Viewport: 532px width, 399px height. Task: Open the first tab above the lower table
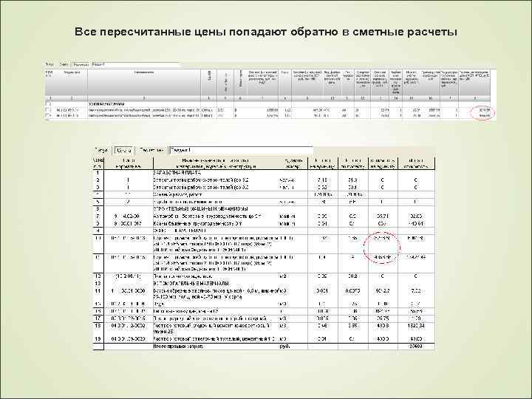coord(101,150)
